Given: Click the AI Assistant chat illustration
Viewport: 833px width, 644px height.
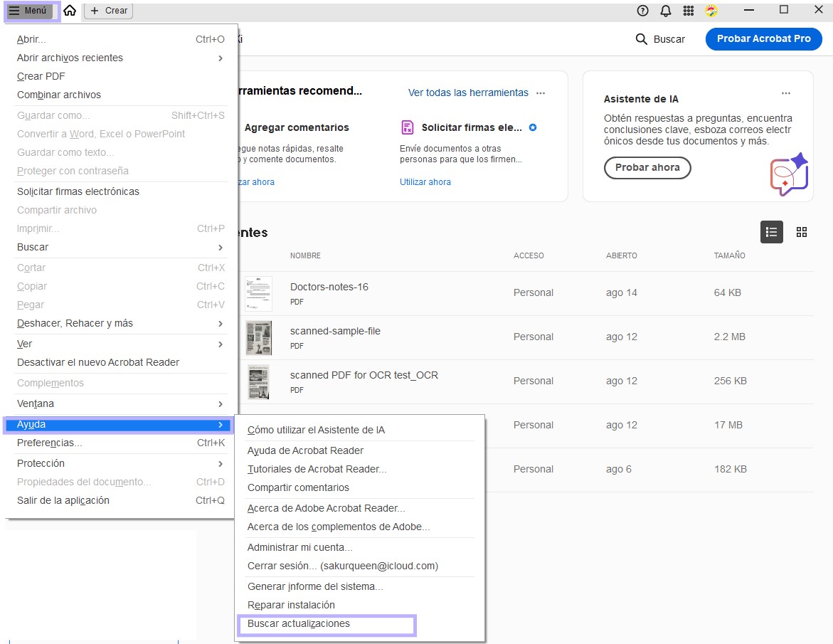Looking at the screenshot, I should tap(790, 174).
